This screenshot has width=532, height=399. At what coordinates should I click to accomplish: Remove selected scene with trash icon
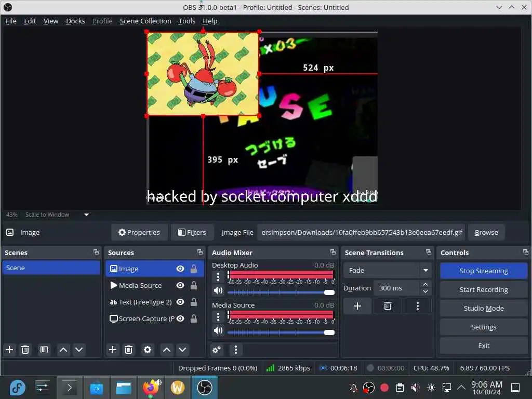(x=25, y=350)
